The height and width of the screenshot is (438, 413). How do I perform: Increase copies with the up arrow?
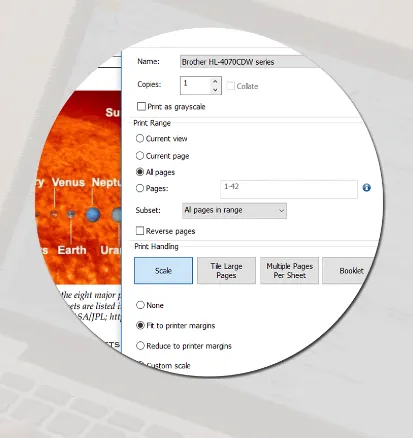(215, 81)
